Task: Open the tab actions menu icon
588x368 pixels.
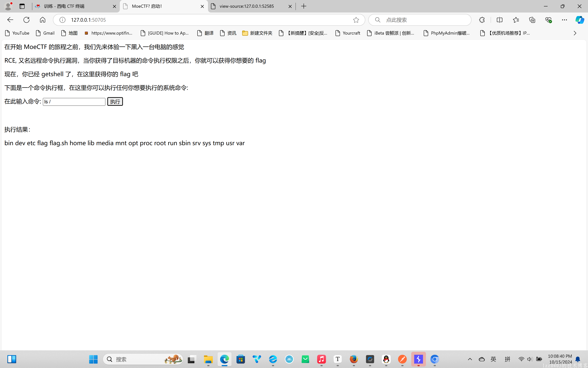Action: [x=22, y=6]
